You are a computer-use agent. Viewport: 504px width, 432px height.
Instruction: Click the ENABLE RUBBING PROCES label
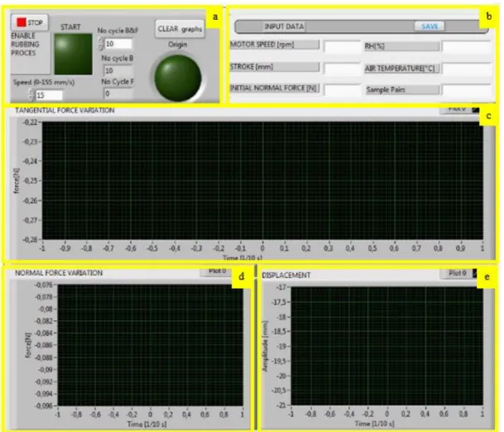point(25,45)
